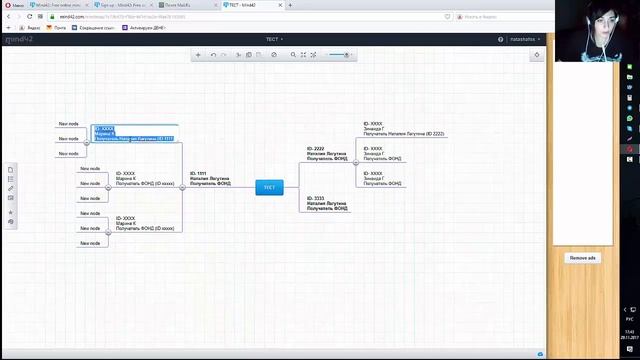Collapse the ID 1111 node branch
Viewport: 640px width, 360px height.
point(182,188)
